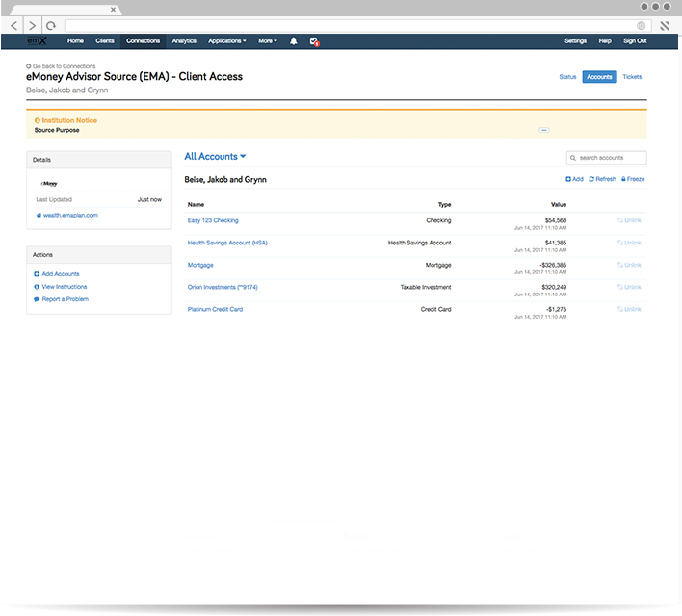Open the More dropdown menu
The height and width of the screenshot is (616, 682).
click(268, 40)
